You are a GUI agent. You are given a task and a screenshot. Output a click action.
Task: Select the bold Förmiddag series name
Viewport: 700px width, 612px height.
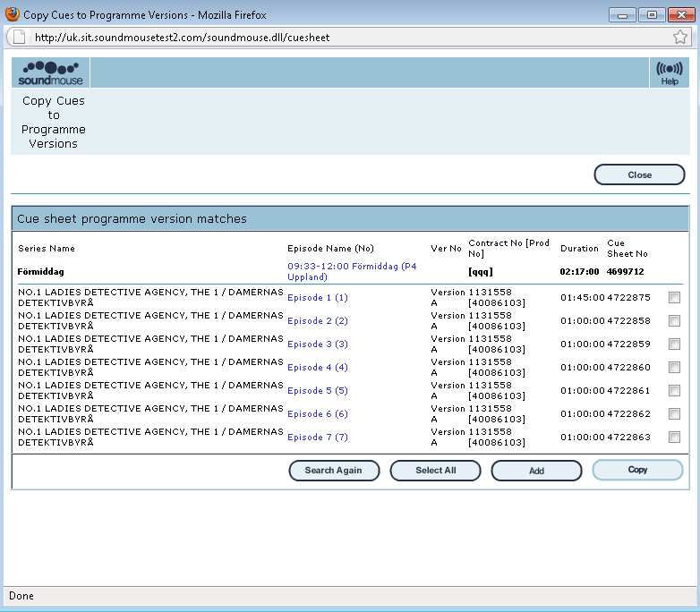pos(40,271)
